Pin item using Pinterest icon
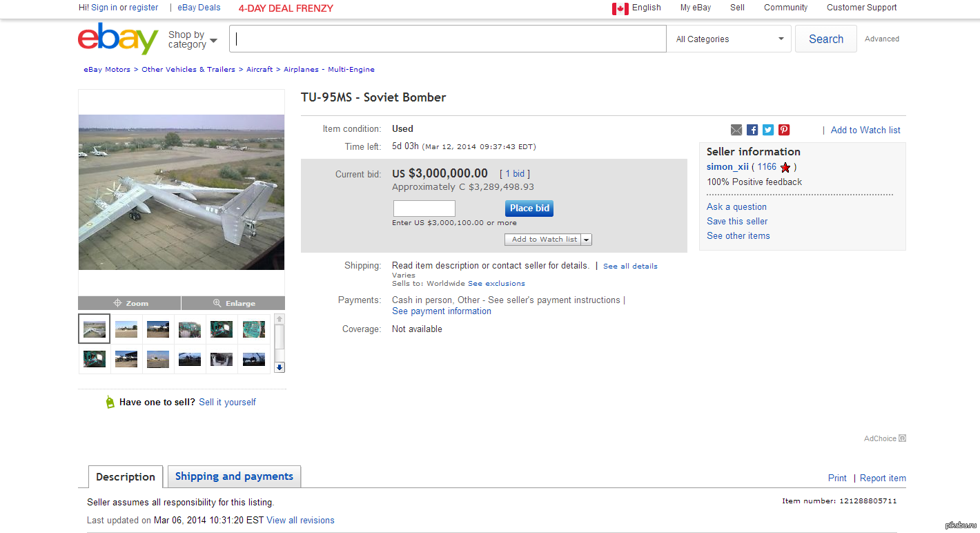The image size is (980, 533). 784,130
